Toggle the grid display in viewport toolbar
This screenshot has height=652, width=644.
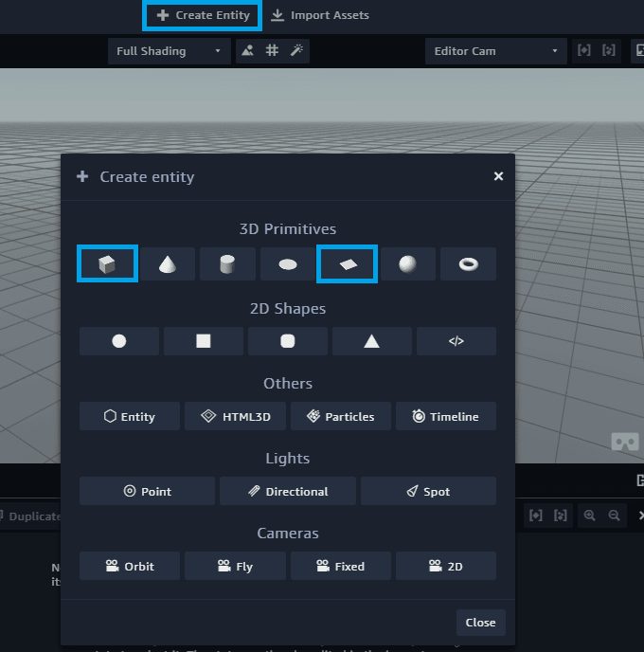coord(272,51)
